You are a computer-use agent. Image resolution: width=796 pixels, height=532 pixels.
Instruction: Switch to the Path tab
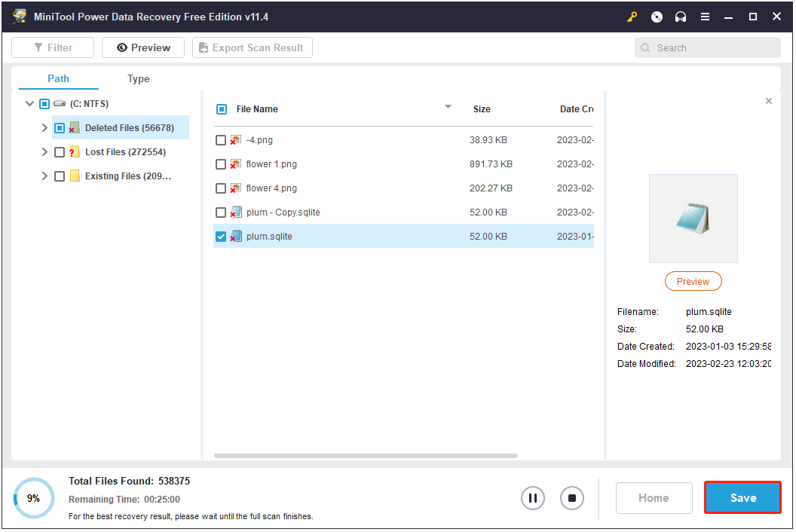pos(58,78)
